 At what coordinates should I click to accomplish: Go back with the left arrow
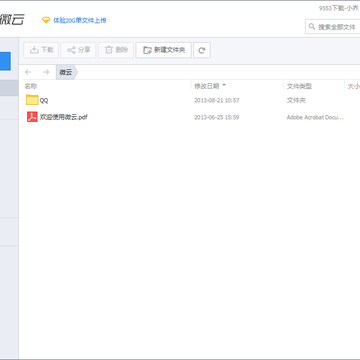tap(28, 72)
